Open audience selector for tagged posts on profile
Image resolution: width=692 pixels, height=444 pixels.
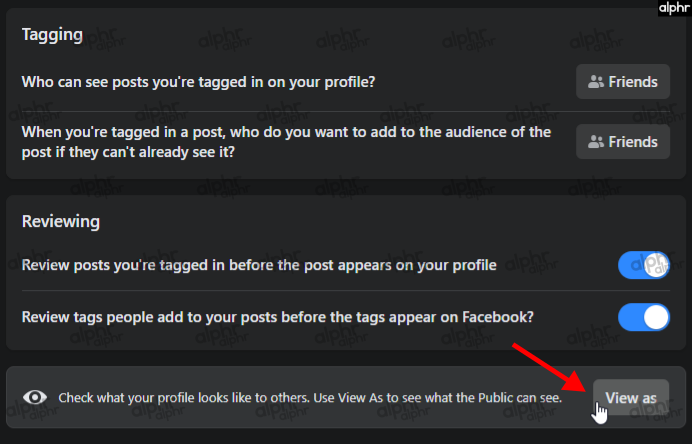(x=623, y=82)
